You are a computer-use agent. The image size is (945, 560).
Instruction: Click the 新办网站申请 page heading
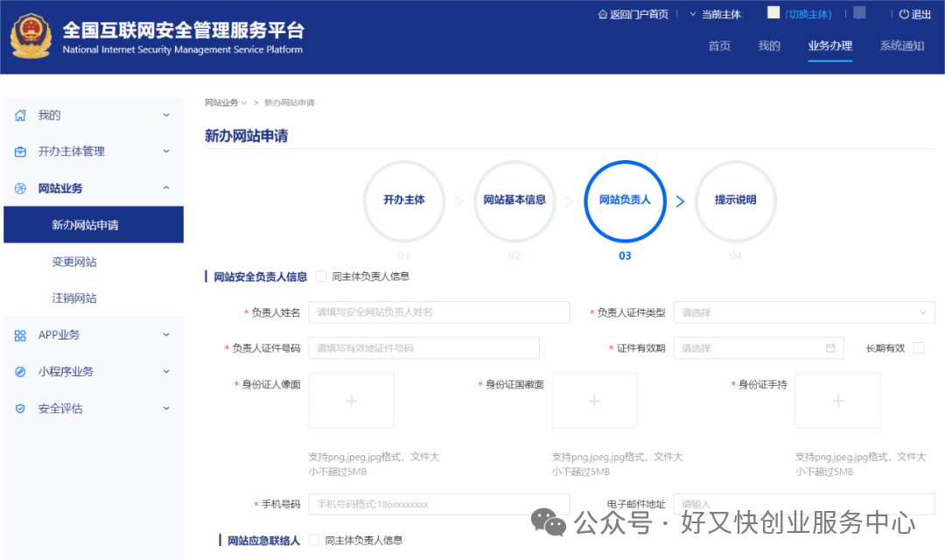coord(247,136)
